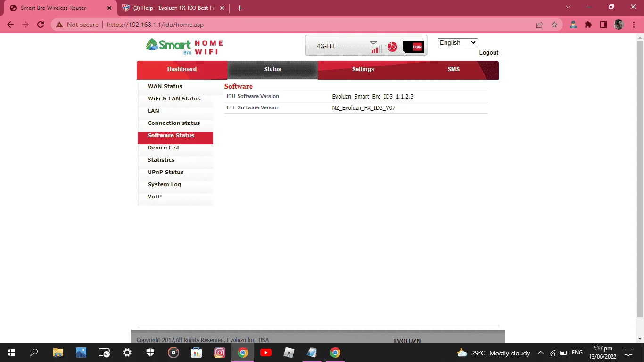
Task: Close the Smart Bro Wireless Router tab
Action: click(x=109, y=8)
